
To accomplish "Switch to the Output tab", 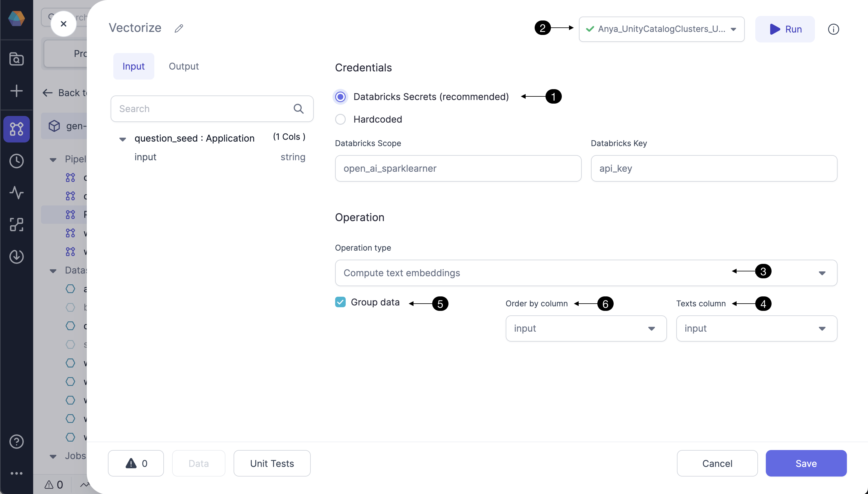I will (184, 67).
